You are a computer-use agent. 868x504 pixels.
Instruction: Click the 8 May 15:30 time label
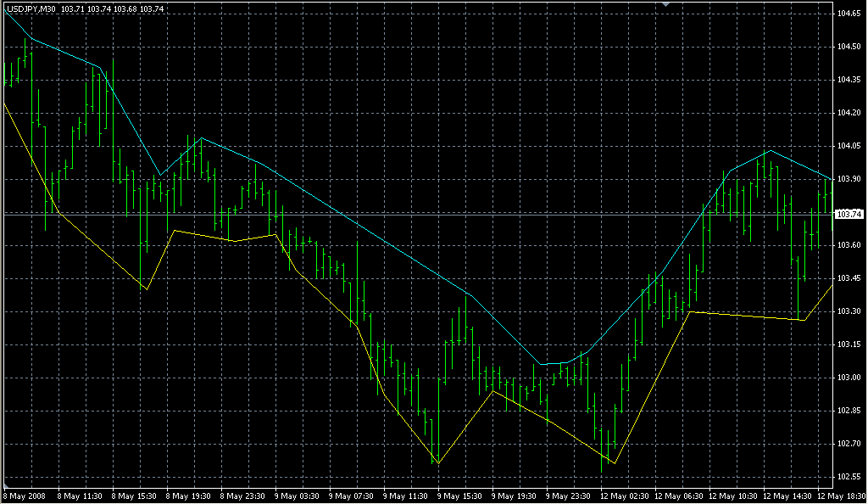point(136,495)
